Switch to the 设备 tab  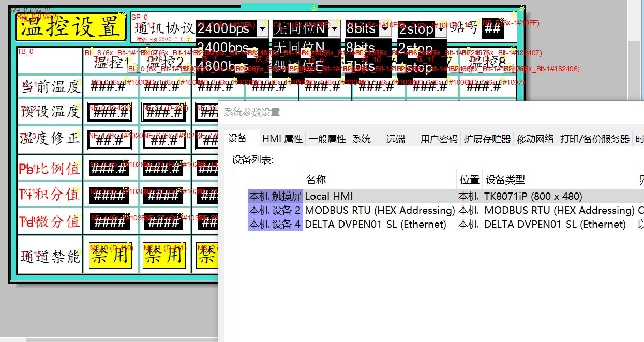pyautogui.click(x=238, y=138)
